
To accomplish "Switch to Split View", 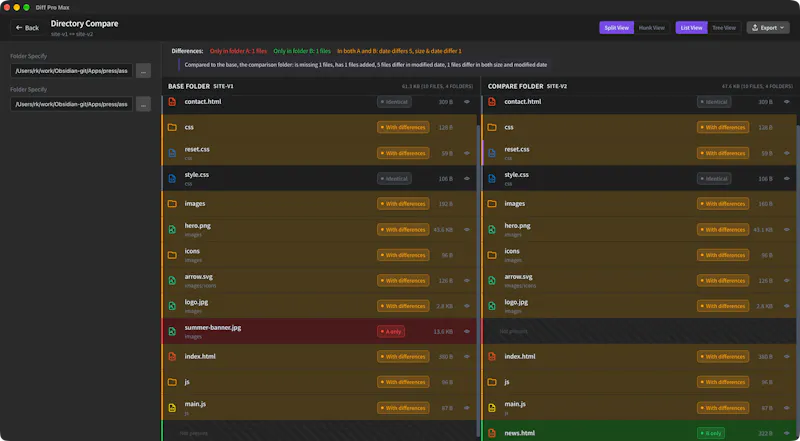I will pyautogui.click(x=616, y=28).
